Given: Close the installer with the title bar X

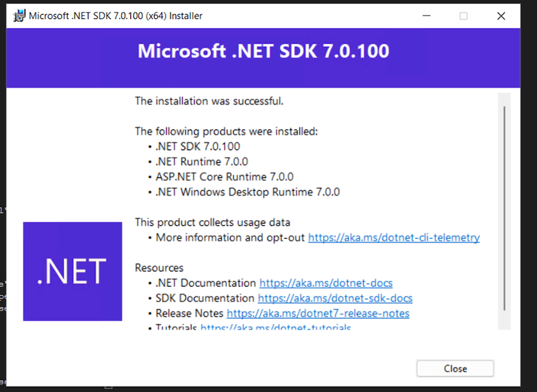Looking at the screenshot, I should tap(501, 16).
